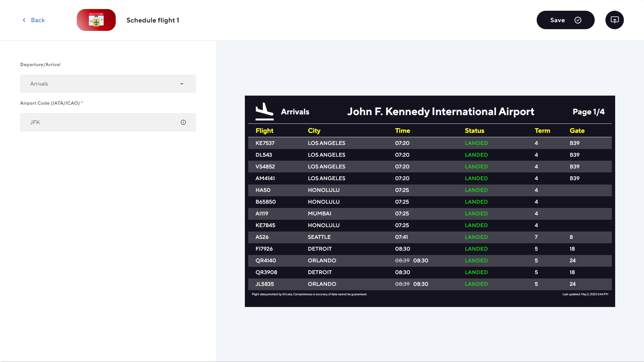The width and height of the screenshot is (644, 362).
Task: Click the checkmark icon inside Save
Action: 578,20
